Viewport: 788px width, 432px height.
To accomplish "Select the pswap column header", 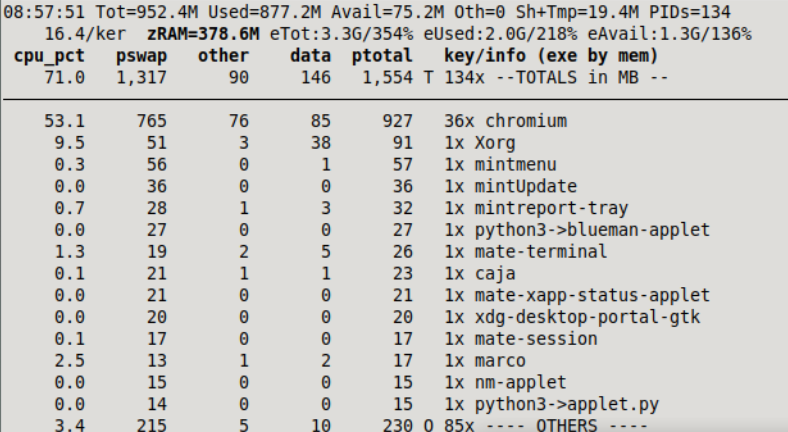I will point(141,56).
